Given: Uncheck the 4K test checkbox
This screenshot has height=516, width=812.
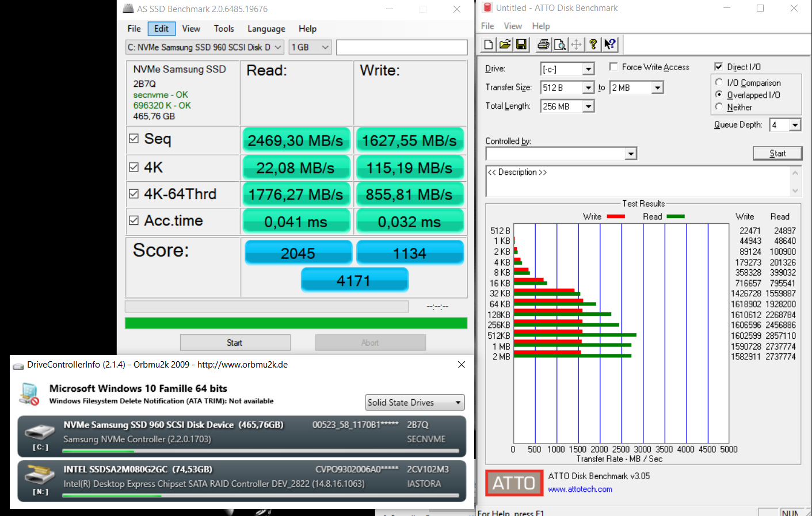Looking at the screenshot, I should 134,167.
